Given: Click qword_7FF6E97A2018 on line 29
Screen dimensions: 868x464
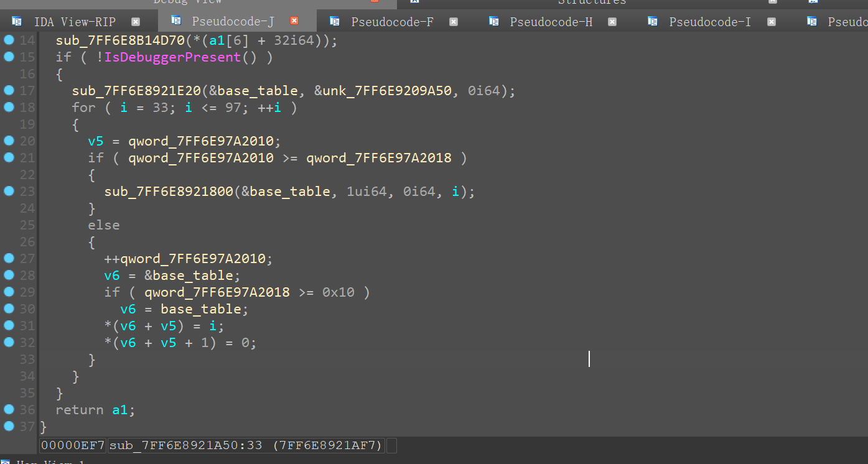Looking at the screenshot, I should pyautogui.click(x=217, y=292).
